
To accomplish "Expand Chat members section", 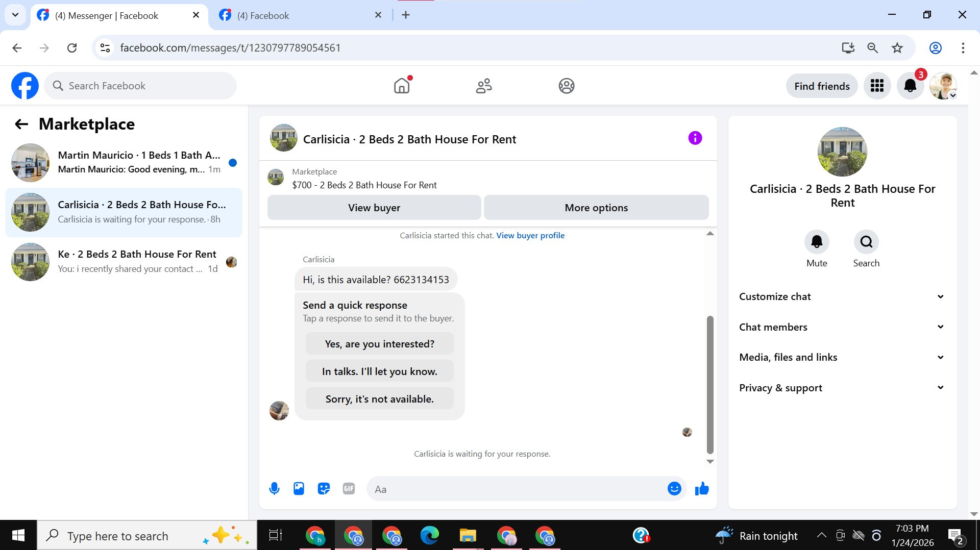I will coord(842,327).
